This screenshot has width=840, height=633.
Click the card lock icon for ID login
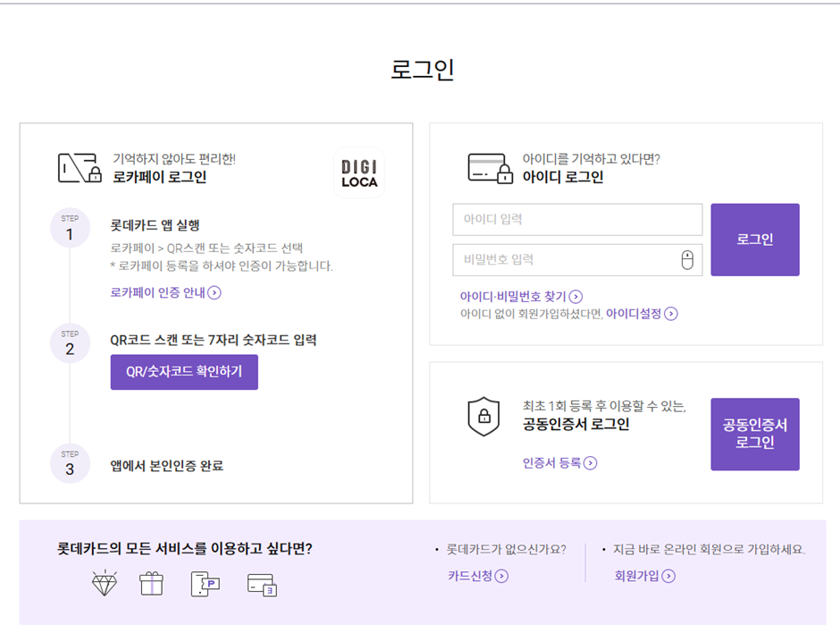(x=491, y=168)
